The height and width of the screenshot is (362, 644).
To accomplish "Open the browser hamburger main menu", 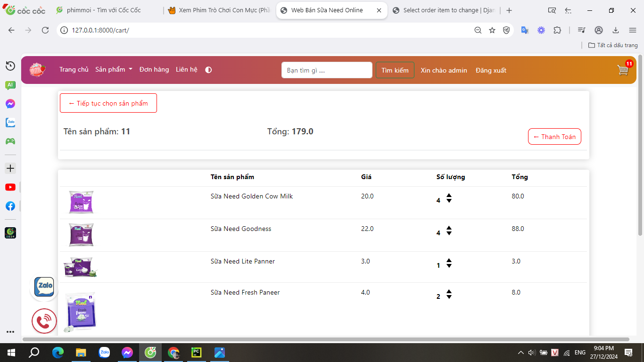I will pyautogui.click(x=633, y=30).
